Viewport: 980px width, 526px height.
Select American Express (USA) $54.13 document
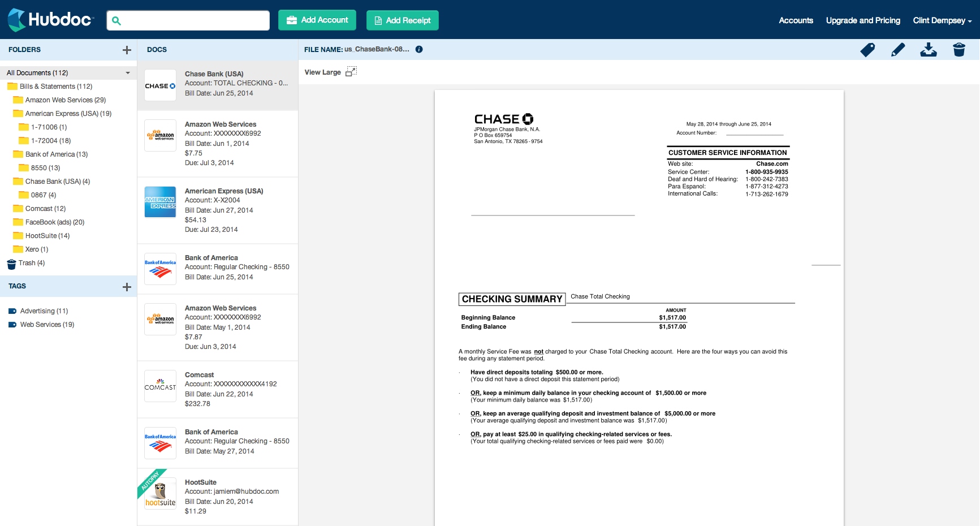[218, 210]
